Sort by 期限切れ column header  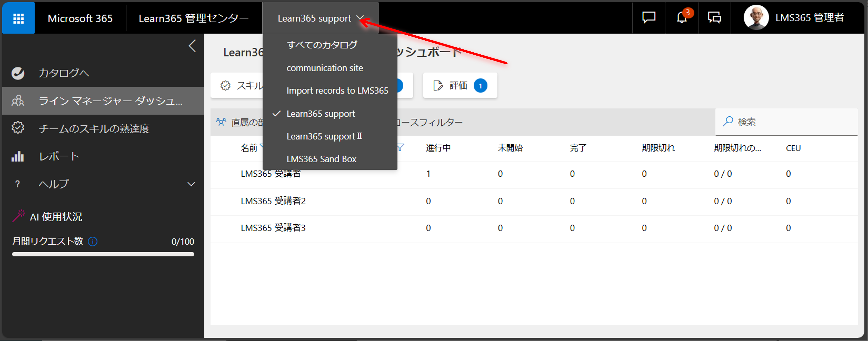[658, 148]
